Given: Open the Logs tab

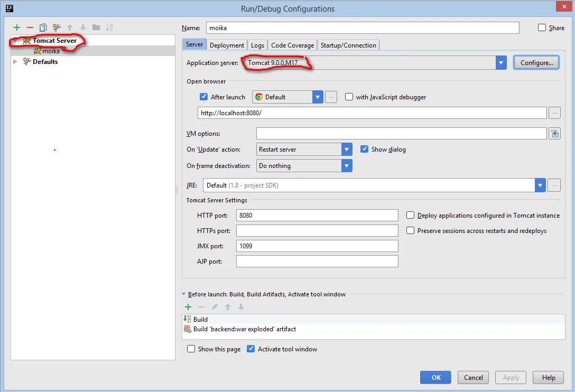Looking at the screenshot, I should click(257, 45).
